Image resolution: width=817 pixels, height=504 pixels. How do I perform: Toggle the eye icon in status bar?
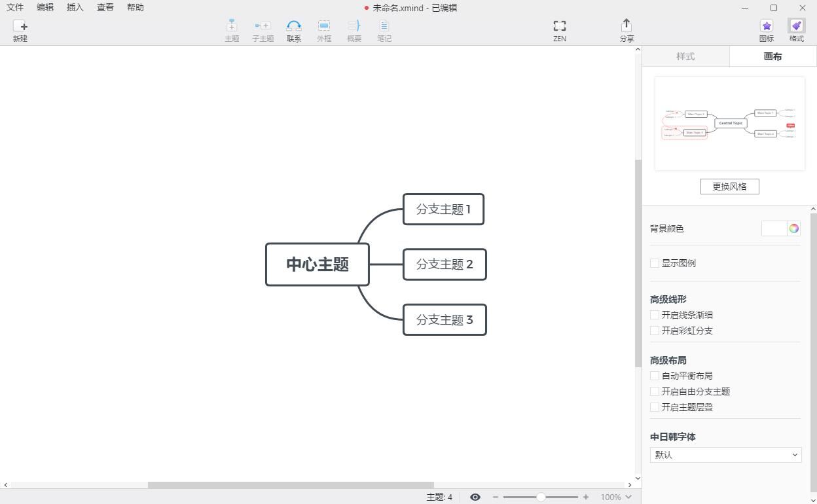(x=475, y=497)
